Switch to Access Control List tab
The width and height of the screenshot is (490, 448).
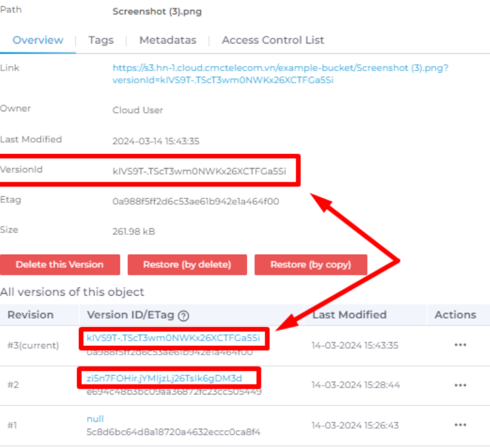tap(273, 40)
